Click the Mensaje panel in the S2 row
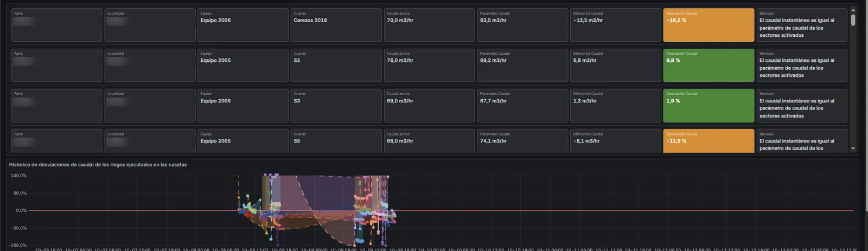Screen dimensions: 868x251 coord(802,65)
